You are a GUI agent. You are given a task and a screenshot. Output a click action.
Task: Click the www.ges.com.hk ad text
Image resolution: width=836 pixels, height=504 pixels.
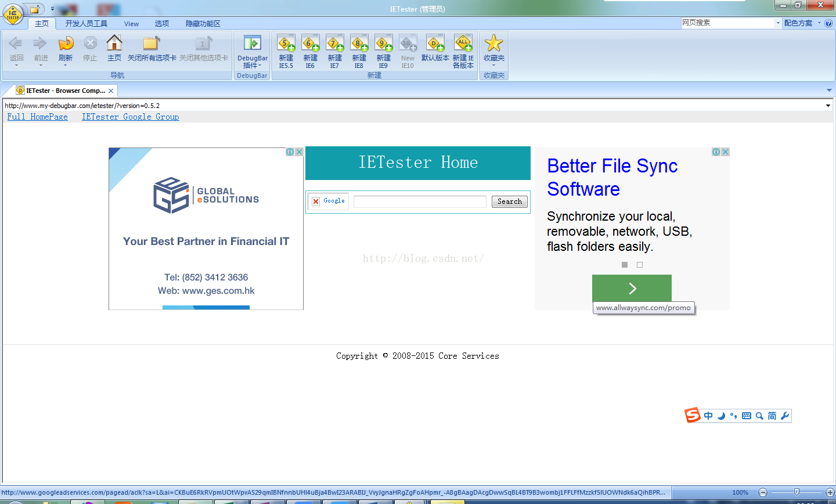(x=218, y=291)
